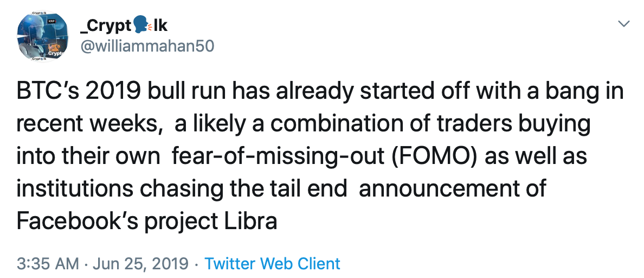Click the XRP badge in the avatar
Image resolution: width=644 pixels, height=278 pixels.
click(x=52, y=21)
